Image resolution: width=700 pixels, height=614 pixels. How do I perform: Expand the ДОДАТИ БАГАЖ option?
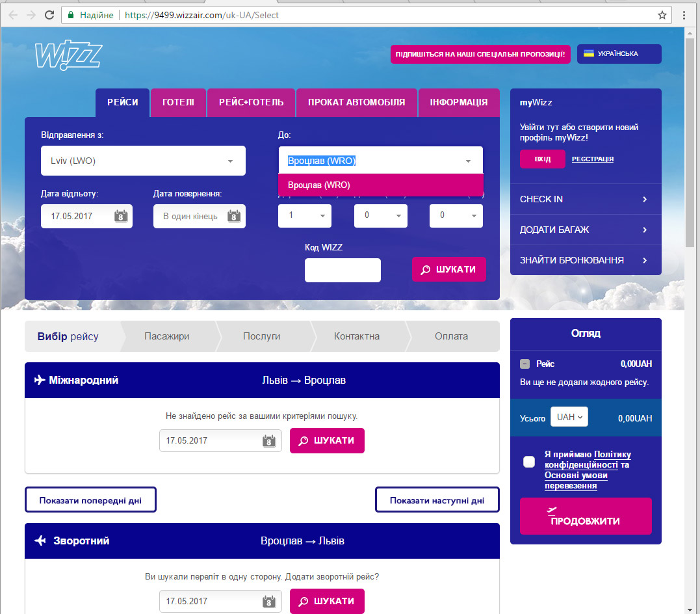tap(586, 230)
